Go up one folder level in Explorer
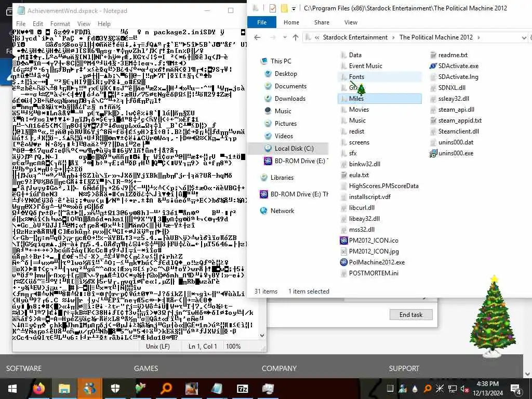 (296, 37)
